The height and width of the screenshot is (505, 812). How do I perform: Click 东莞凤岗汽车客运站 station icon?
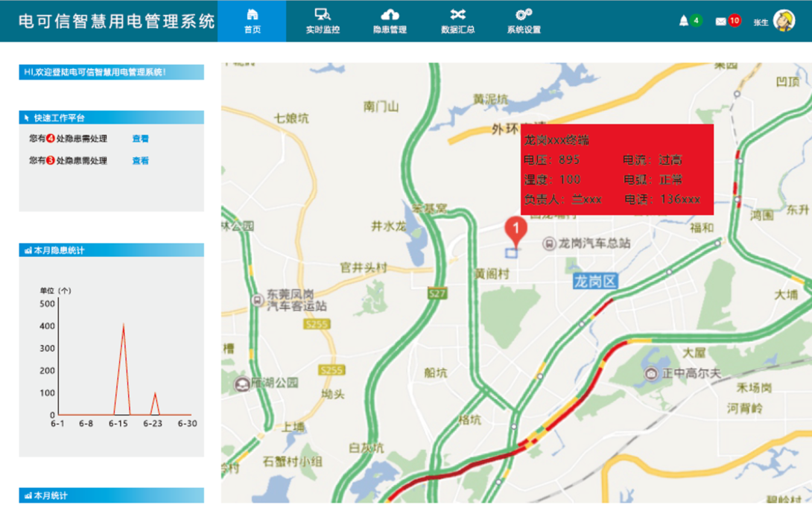tap(257, 300)
